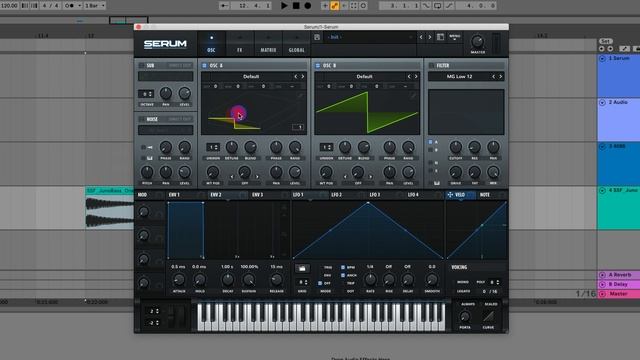The image size is (640, 360).
Task: Switch to the OSC tab
Action: click(211, 44)
